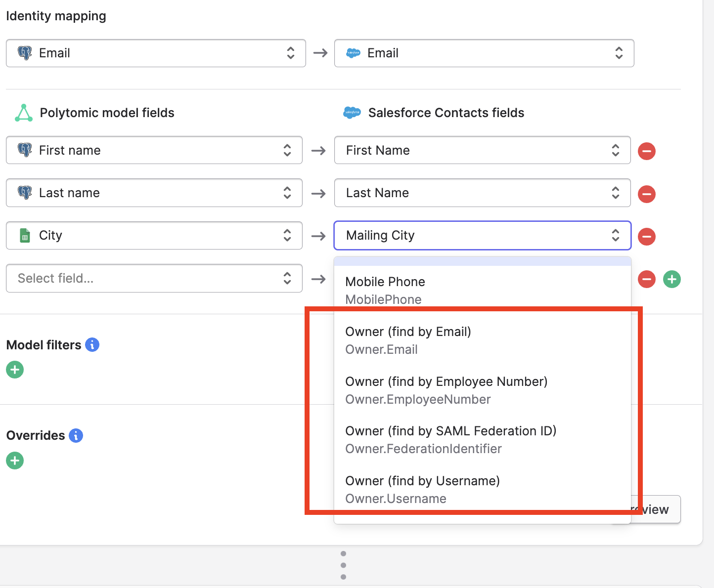The height and width of the screenshot is (588, 714).
Task: Choose Owner (find by Email) option
Action: click(x=483, y=340)
